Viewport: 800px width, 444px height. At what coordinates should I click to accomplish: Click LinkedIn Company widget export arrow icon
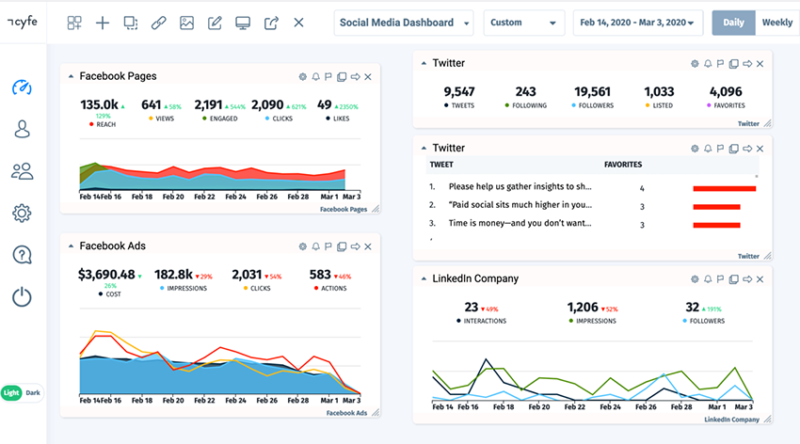coord(747,279)
